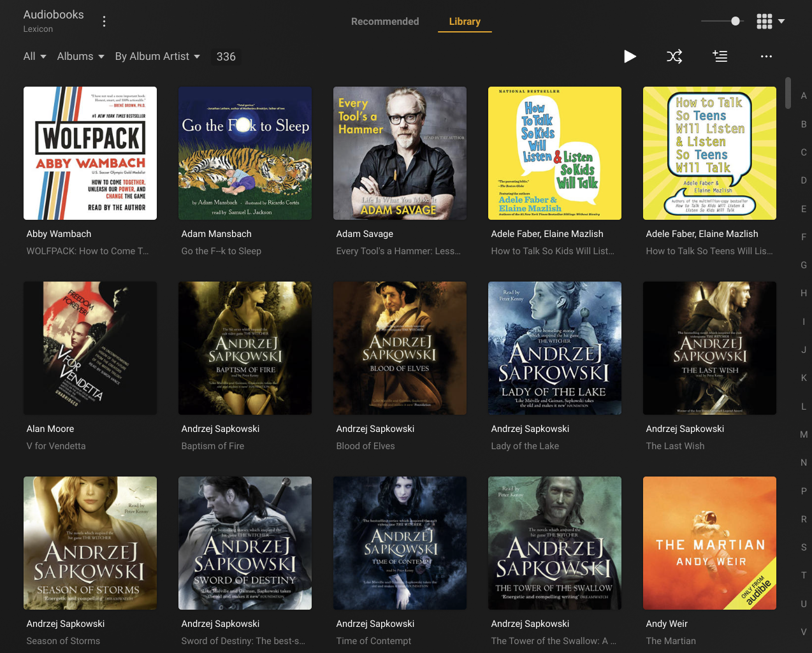Click the Every Tool's a Hammer cover
This screenshot has width=812, height=653.
(x=400, y=153)
